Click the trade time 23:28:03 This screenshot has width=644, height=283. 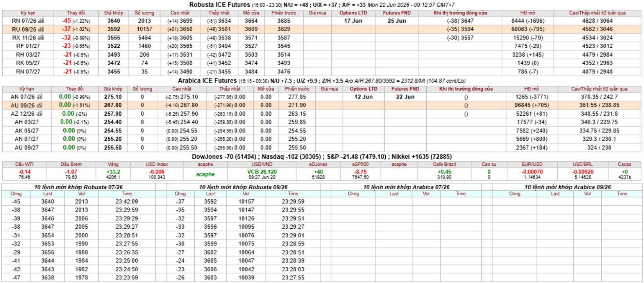pyautogui.click(x=293, y=269)
